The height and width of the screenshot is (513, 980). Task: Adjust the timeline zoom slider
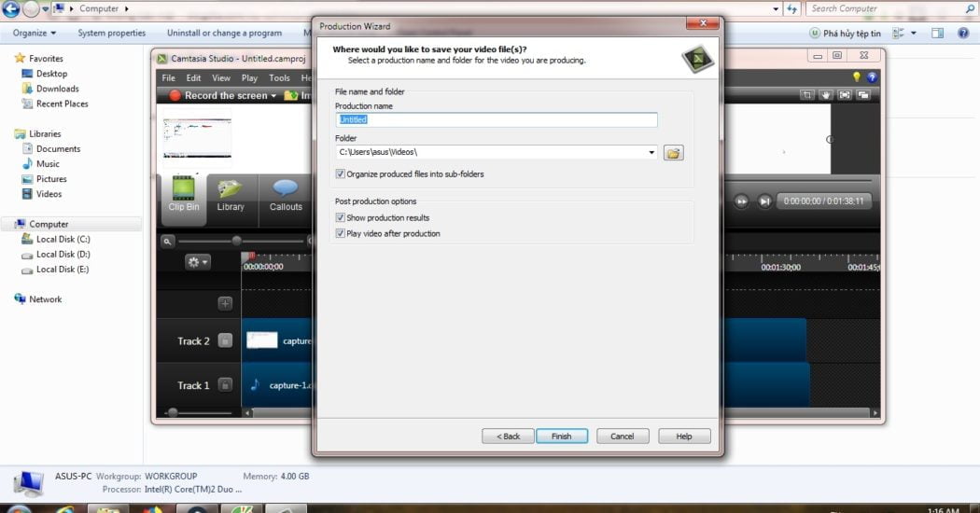pos(236,241)
